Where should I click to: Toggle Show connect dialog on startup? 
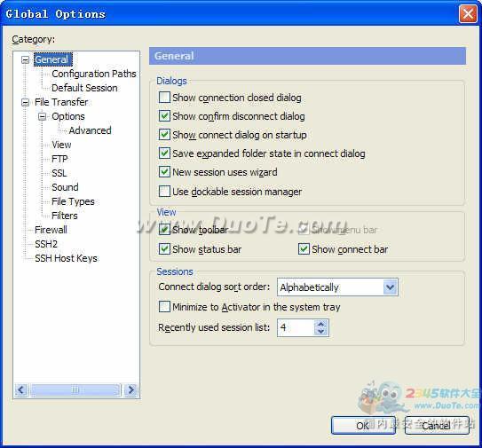[164, 135]
